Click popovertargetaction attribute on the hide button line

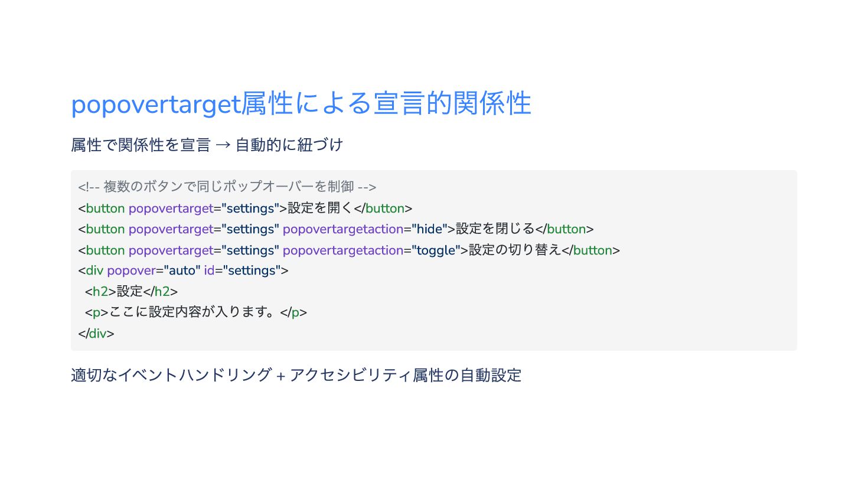tap(342, 229)
